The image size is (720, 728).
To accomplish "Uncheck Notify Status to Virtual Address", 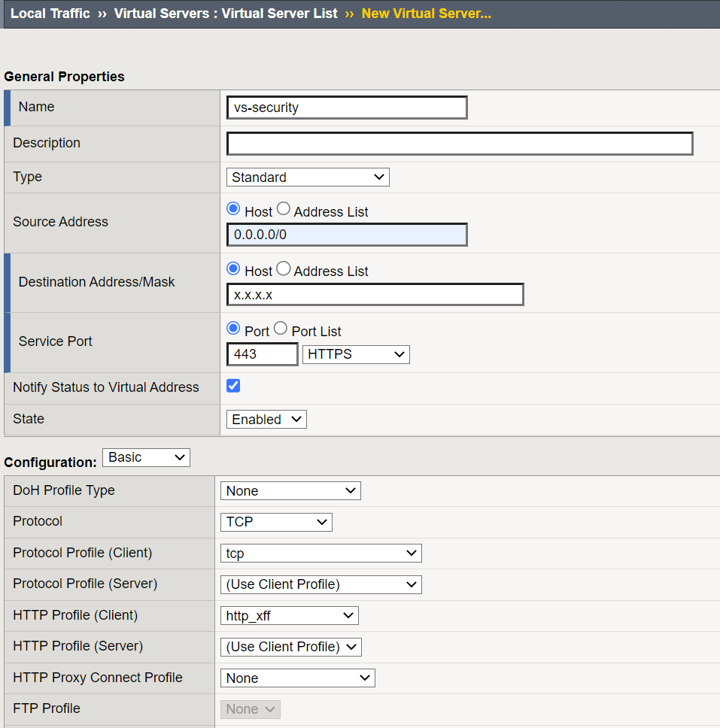I will pyautogui.click(x=233, y=386).
